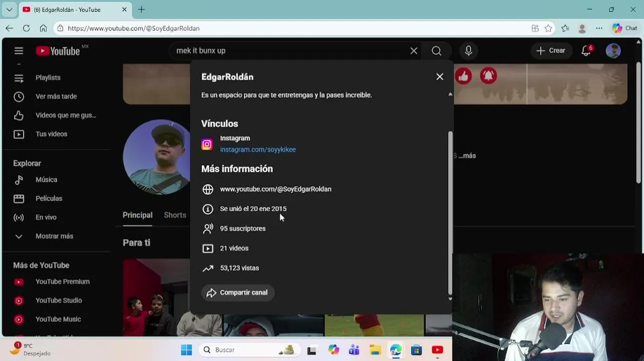This screenshot has height=361, width=644.
Task: Close the EdgarRoldán info dialog
Action: pos(440,77)
